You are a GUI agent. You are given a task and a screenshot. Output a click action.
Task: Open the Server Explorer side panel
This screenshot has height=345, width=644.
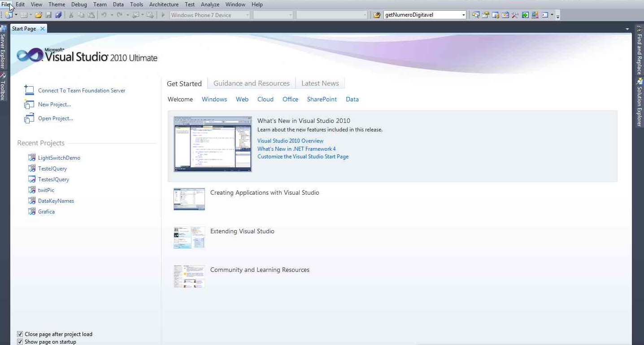point(3,49)
